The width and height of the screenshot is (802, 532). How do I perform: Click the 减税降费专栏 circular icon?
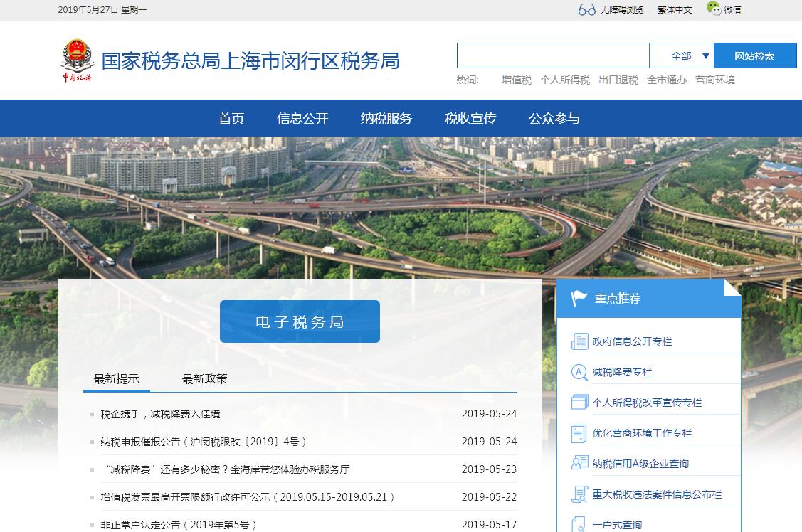point(579,372)
